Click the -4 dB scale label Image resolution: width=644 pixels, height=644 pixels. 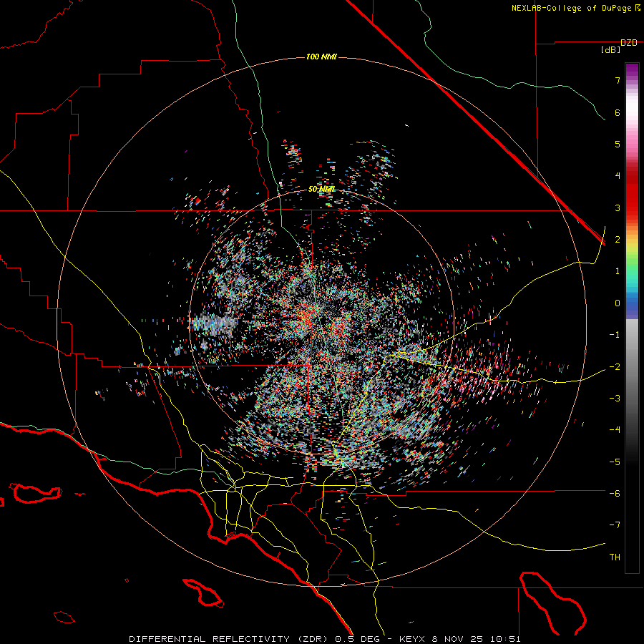[615, 430]
